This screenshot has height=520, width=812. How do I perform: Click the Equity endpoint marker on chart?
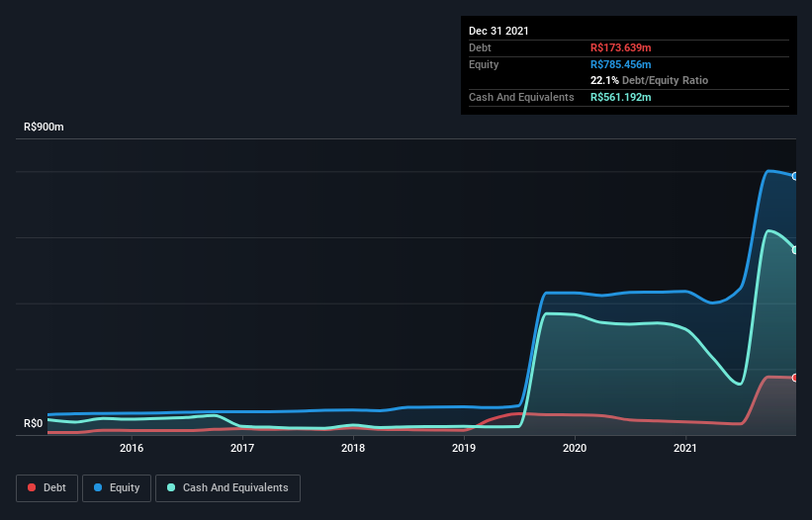tap(795, 176)
